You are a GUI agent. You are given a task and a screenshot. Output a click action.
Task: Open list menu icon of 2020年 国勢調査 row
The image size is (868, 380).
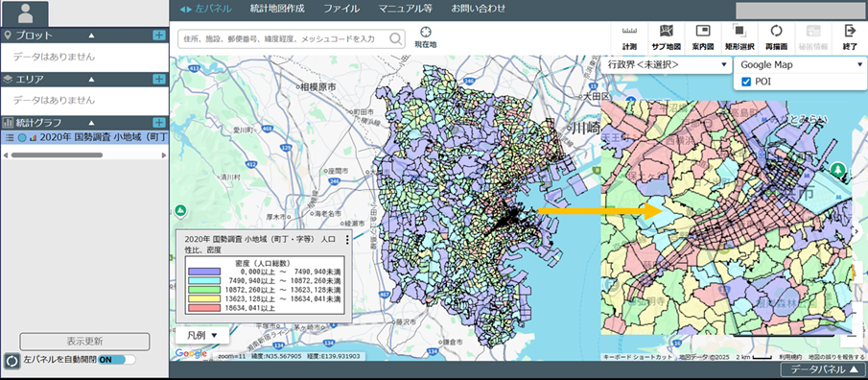(x=10, y=137)
